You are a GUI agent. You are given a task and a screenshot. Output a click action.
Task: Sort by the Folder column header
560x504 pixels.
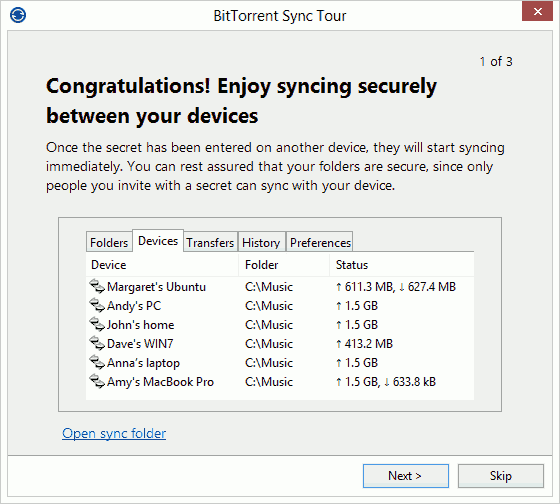point(284,265)
